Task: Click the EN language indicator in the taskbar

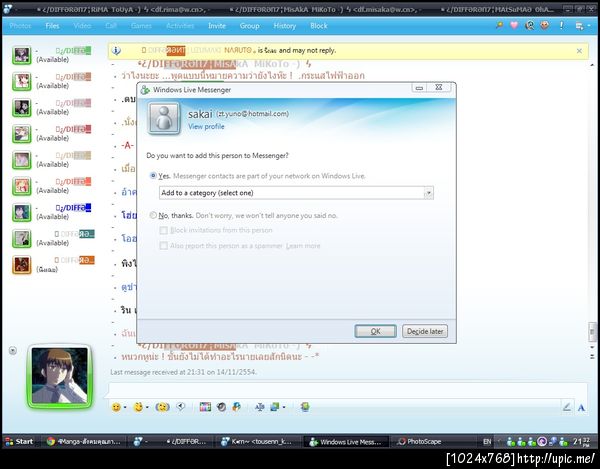Action: pyautogui.click(x=487, y=441)
